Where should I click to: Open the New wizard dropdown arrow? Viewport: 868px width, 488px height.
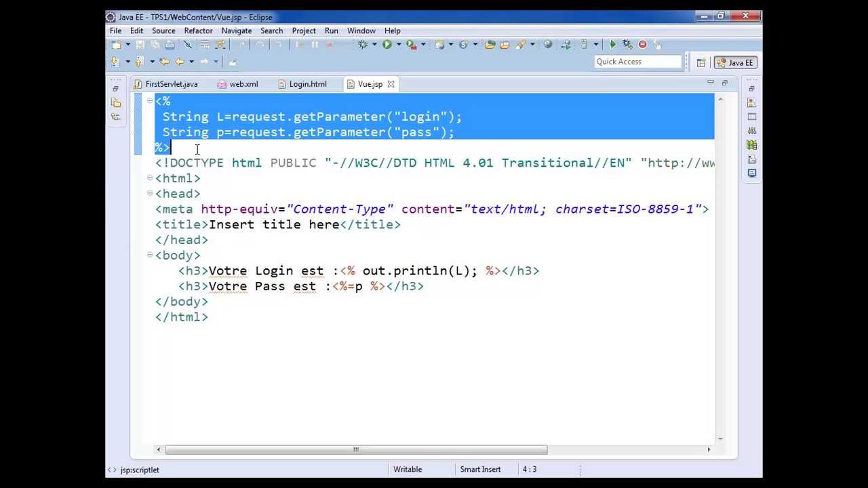(x=127, y=45)
